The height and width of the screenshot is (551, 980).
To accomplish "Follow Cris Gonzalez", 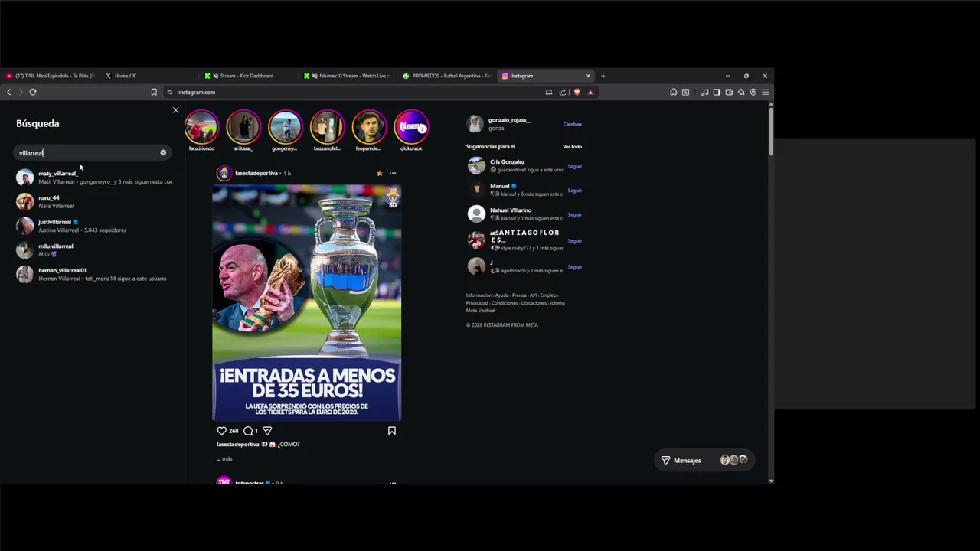I will 574,166.
